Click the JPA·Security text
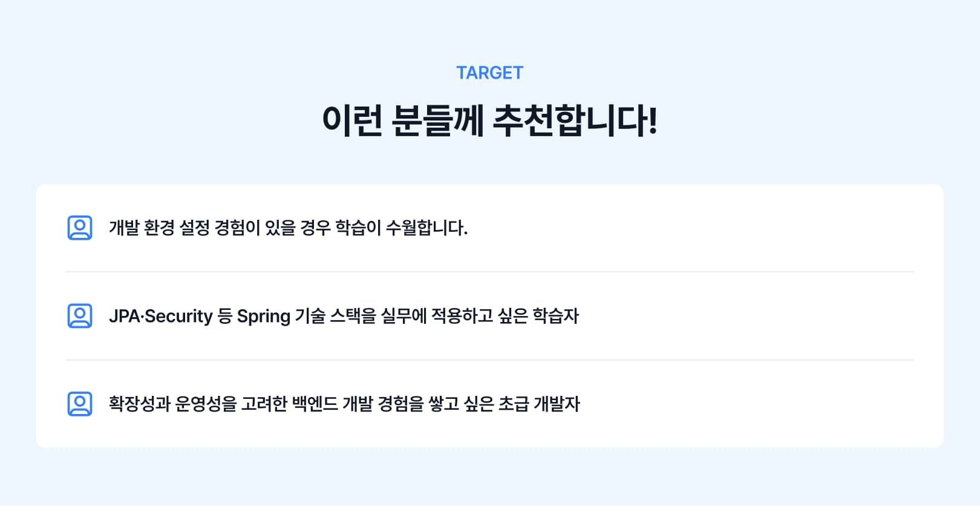980x506 pixels. 161,317
